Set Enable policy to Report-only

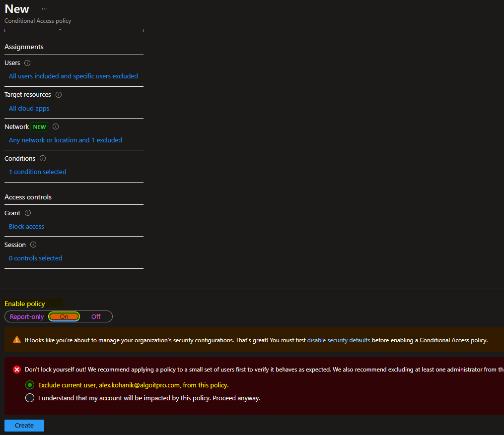click(x=27, y=316)
